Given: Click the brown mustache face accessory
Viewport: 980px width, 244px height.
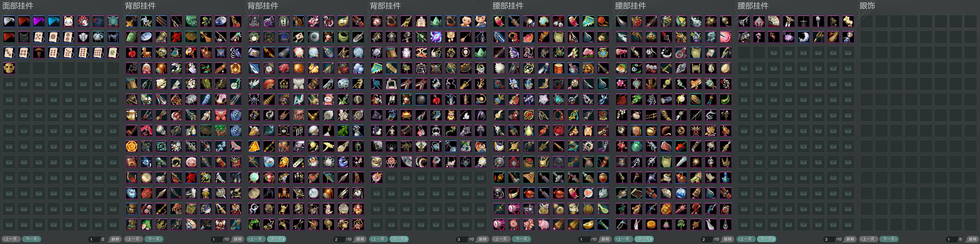Looking at the screenshot, I should 39,52.
